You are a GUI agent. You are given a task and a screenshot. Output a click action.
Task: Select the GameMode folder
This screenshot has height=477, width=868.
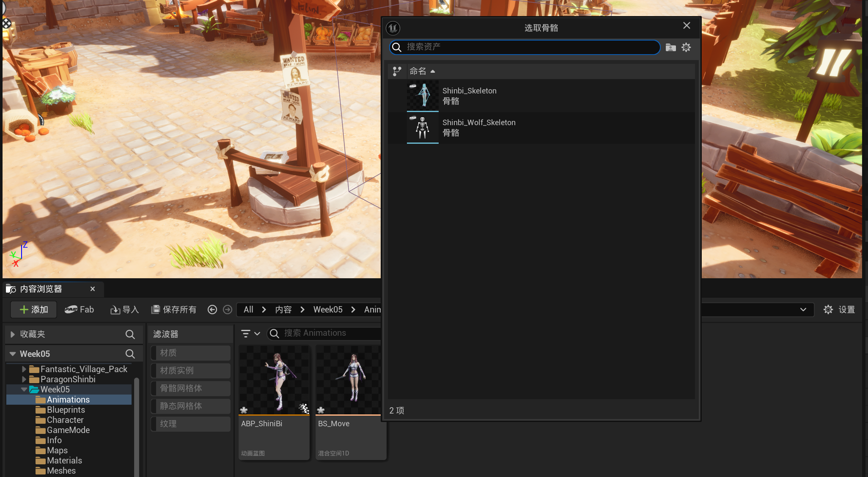point(63,430)
